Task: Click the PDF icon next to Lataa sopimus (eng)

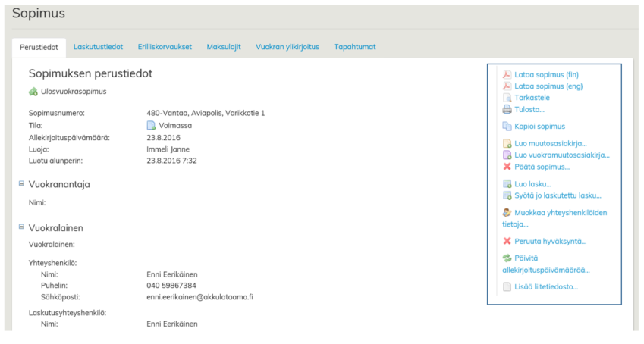Action: tap(507, 86)
